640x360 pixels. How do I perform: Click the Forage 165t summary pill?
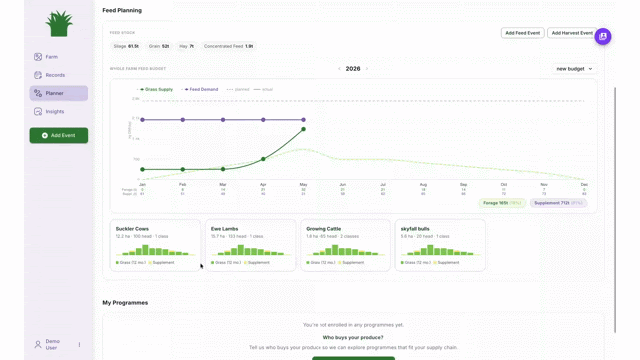(502, 203)
